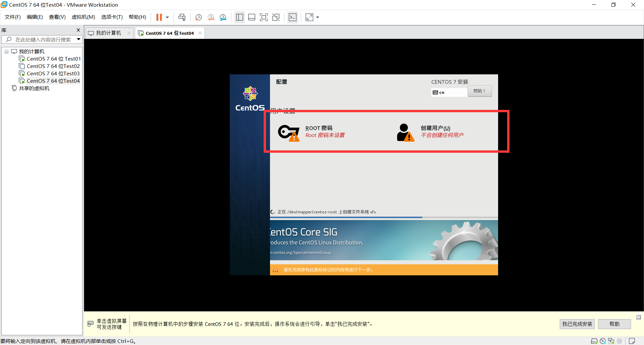This screenshot has width=644, height=345.
Task: Select CentOS 7 64 位Test03 in library
Action: point(53,74)
